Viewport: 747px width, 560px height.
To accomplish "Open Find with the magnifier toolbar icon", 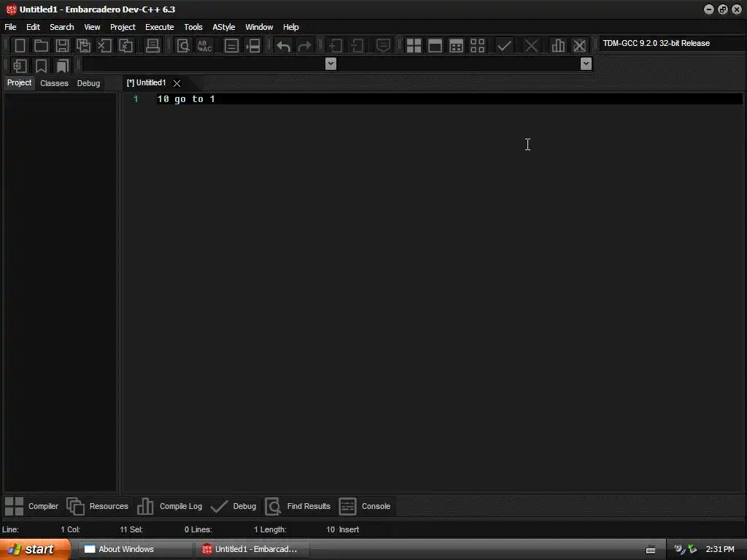I will [183, 46].
